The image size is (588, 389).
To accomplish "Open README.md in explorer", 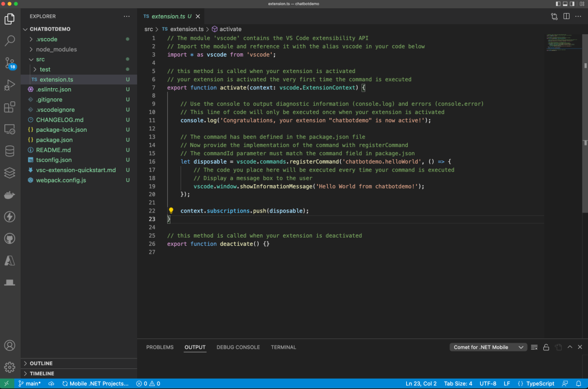I will tap(79, 150).
